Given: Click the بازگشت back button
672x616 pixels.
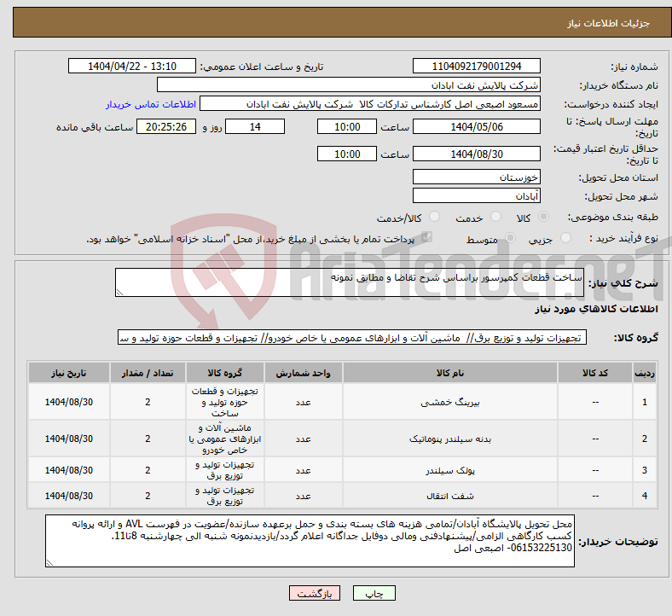Looking at the screenshot, I should 315,593.
